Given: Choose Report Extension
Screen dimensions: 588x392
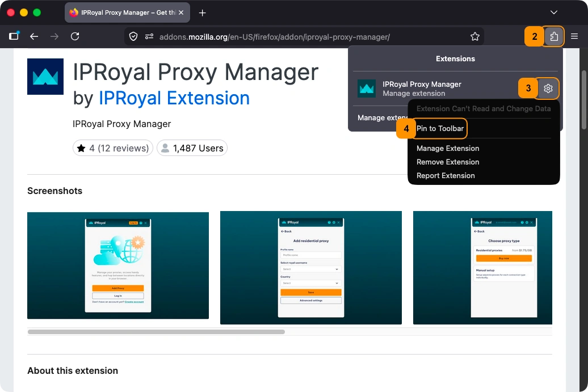Looking at the screenshot, I should pos(446,175).
